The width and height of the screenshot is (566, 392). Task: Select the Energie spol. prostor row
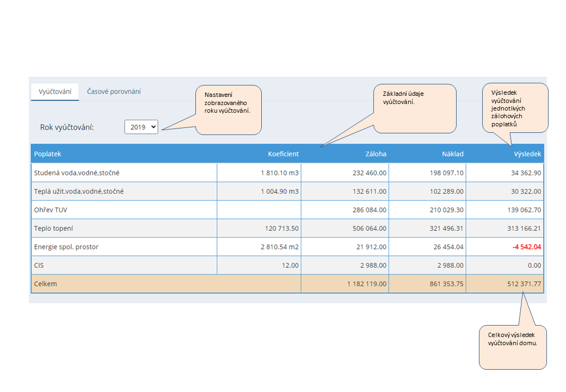[66, 247]
